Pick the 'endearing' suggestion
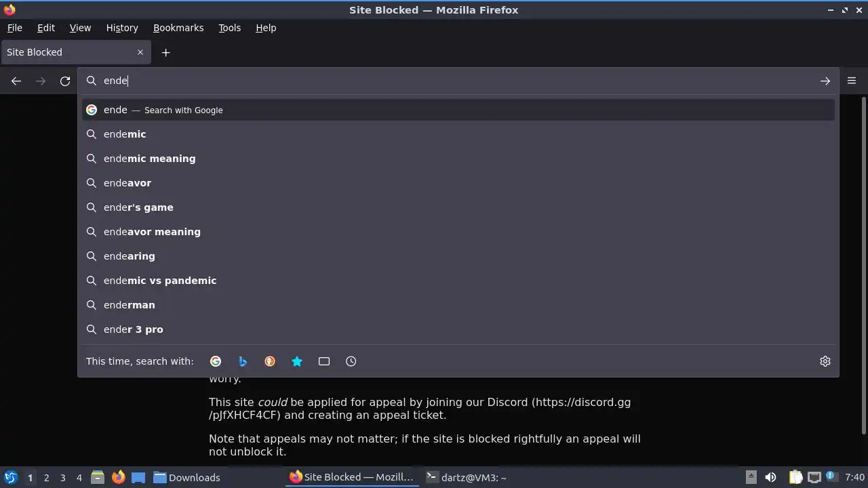The width and height of the screenshot is (868, 488). point(458,256)
